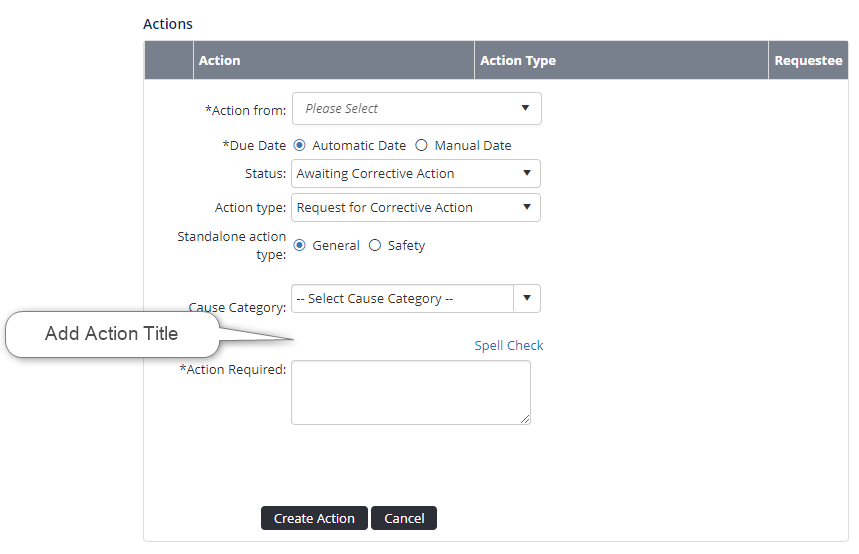Screen dimensions: 859x554
Task: Click the Actions section heading
Action: (168, 23)
